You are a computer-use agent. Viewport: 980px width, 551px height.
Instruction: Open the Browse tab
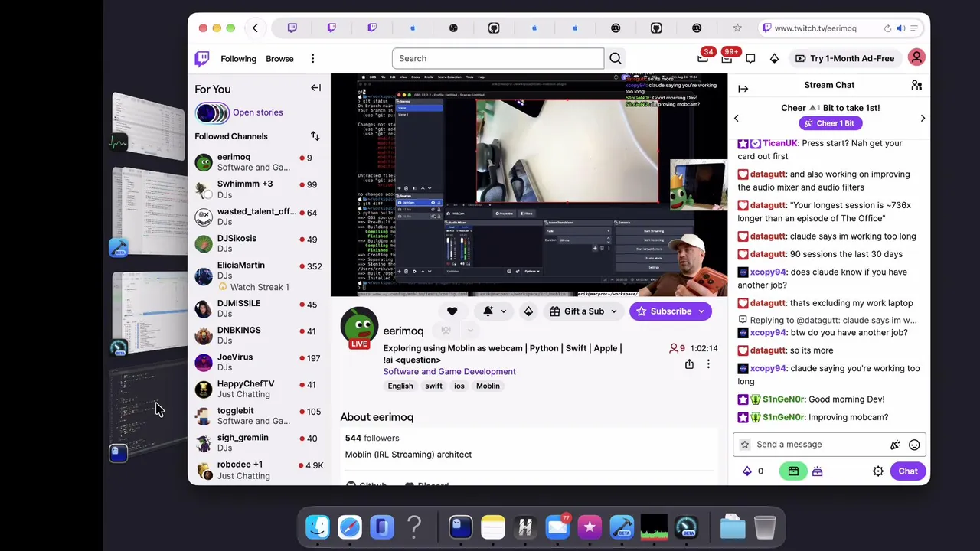279,59
